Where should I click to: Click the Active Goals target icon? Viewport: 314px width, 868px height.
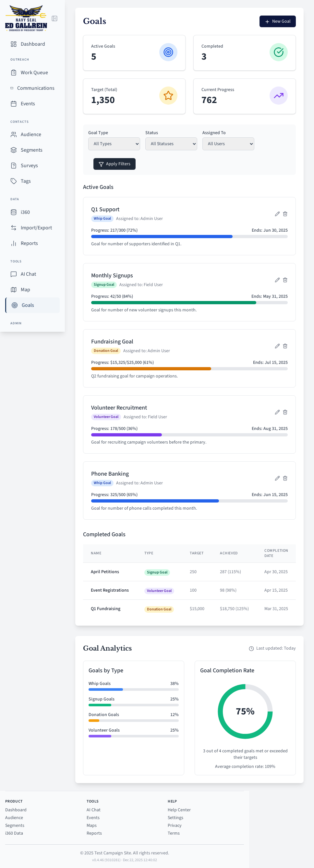tap(168, 52)
